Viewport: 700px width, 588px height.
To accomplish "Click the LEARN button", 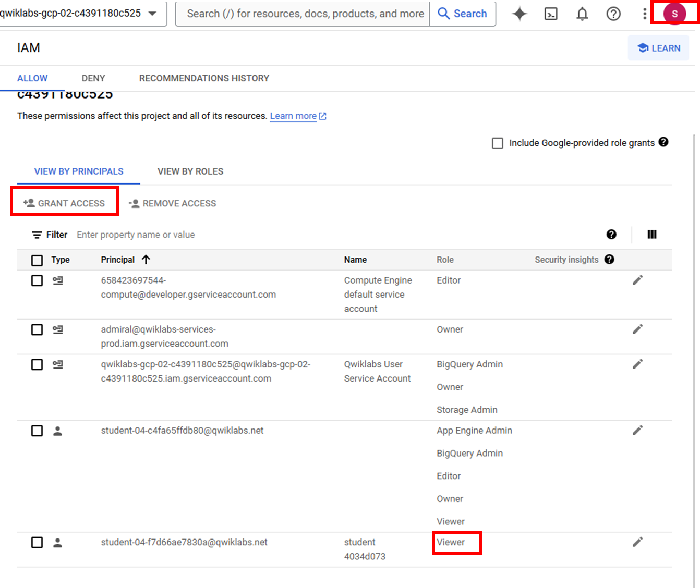I will pos(659,48).
